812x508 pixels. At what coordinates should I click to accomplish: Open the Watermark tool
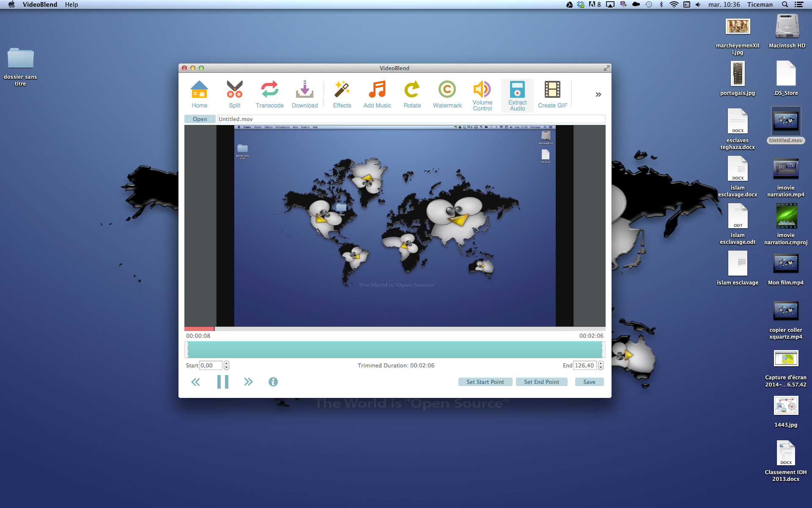tap(447, 95)
